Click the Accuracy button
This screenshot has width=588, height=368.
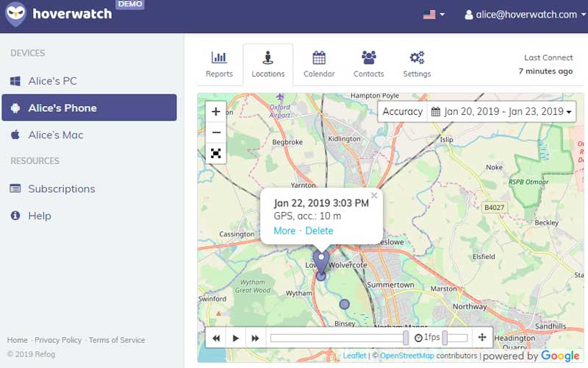click(x=402, y=112)
